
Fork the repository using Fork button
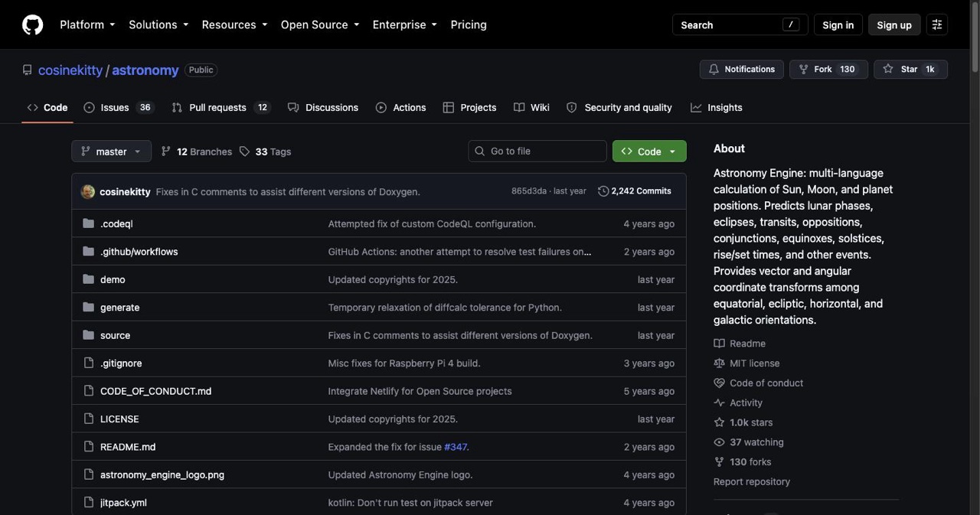(828, 69)
